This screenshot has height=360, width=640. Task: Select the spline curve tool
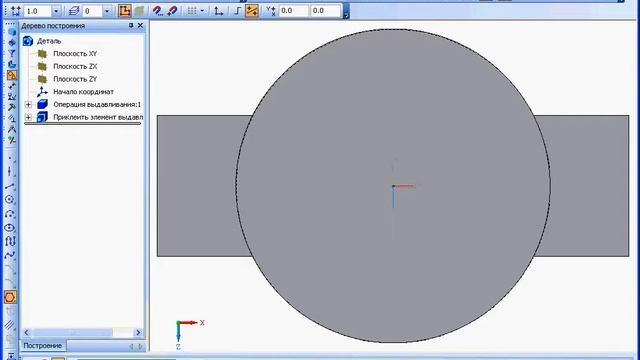(10, 256)
